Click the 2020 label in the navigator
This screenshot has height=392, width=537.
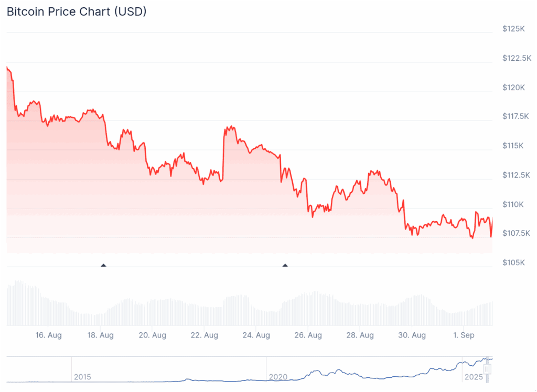(x=278, y=377)
